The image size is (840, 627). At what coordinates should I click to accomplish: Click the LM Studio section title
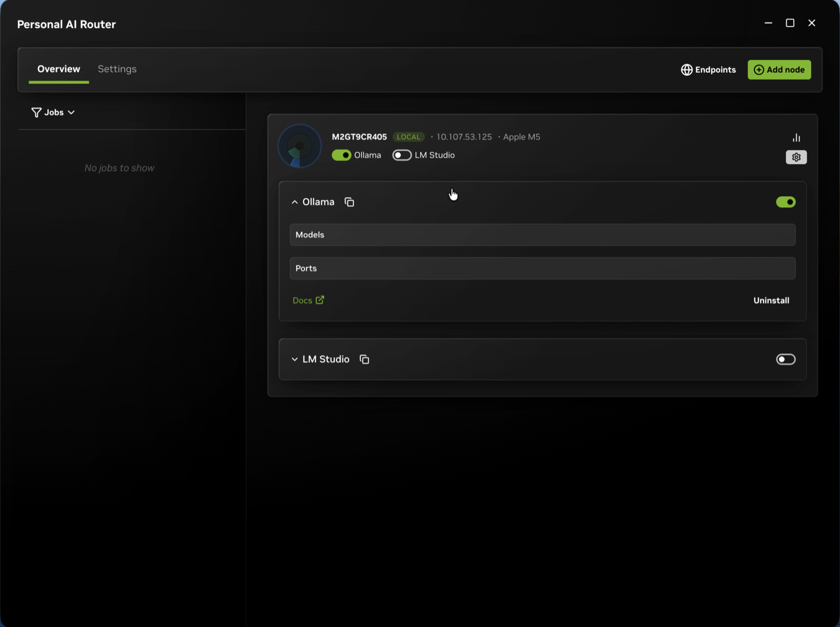click(x=325, y=359)
